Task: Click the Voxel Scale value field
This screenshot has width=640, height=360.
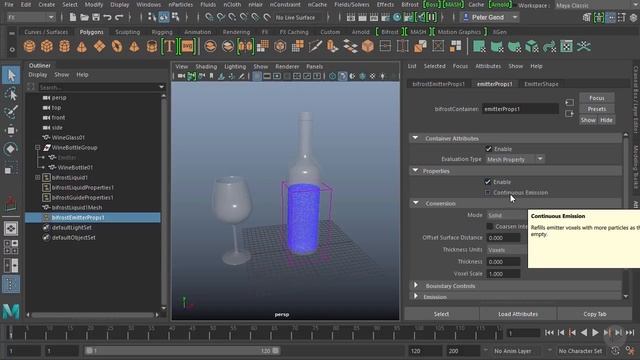Action: tap(504, 273)
